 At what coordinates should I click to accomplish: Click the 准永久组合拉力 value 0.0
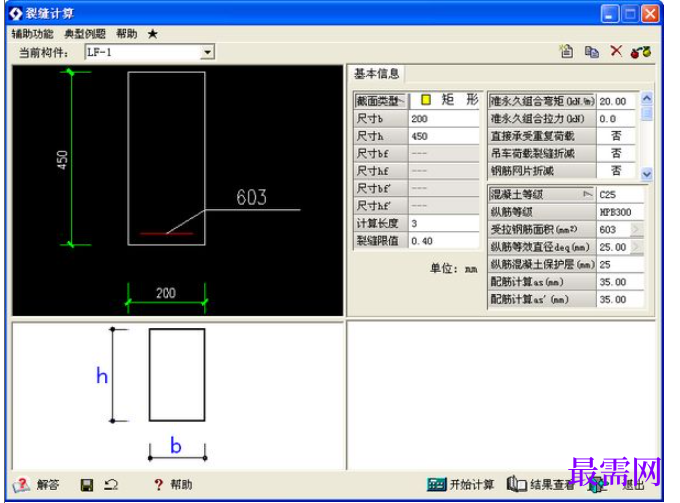pos(616,119)
